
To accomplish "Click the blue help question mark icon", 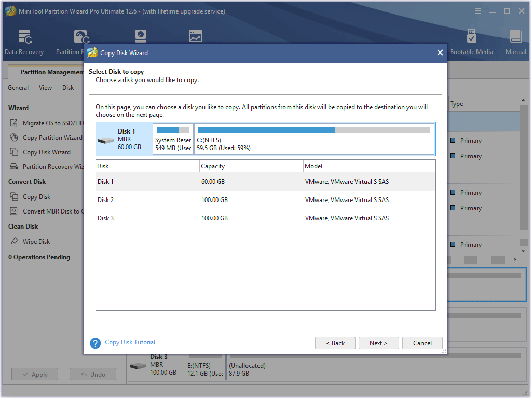I will tap(96, 343).
